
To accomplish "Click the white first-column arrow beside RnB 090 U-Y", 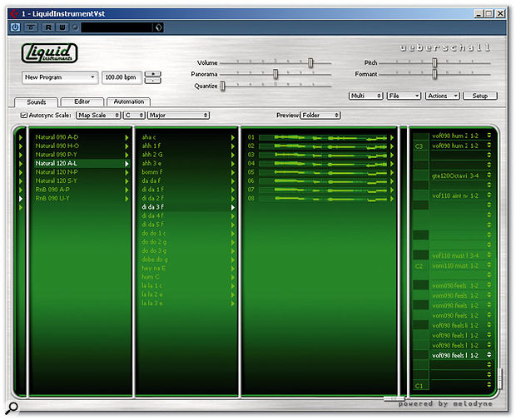I will (21, 199).
